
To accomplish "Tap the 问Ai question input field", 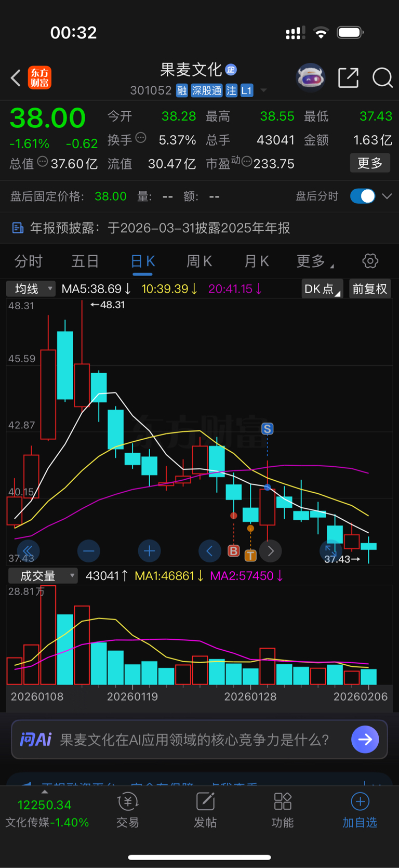I will coord(194,740).
